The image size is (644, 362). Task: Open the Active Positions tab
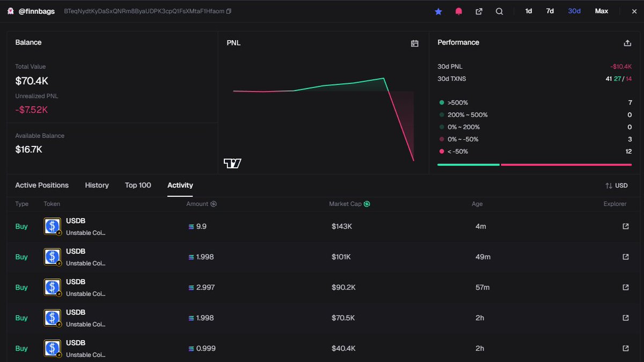point(42,185)
